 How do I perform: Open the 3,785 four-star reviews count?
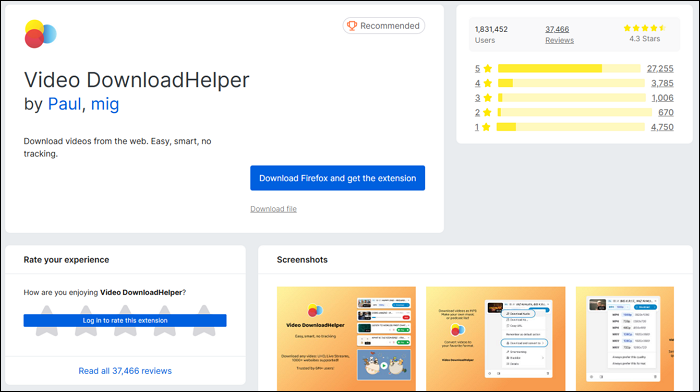pos(662,83)
